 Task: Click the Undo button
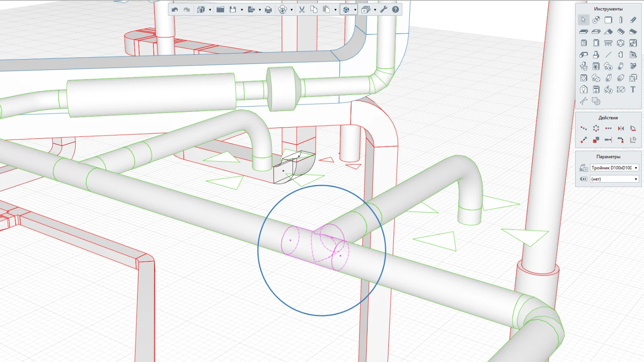(x=175, y=10)
